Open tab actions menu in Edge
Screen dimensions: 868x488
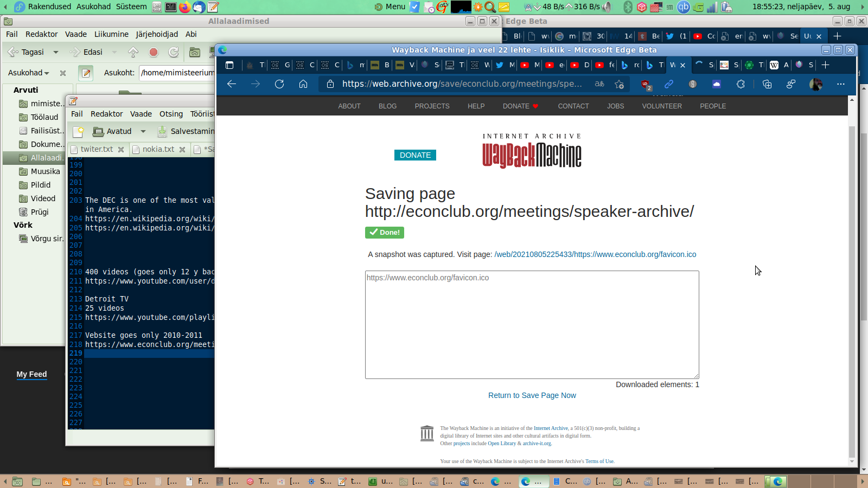tap(229, 65)
